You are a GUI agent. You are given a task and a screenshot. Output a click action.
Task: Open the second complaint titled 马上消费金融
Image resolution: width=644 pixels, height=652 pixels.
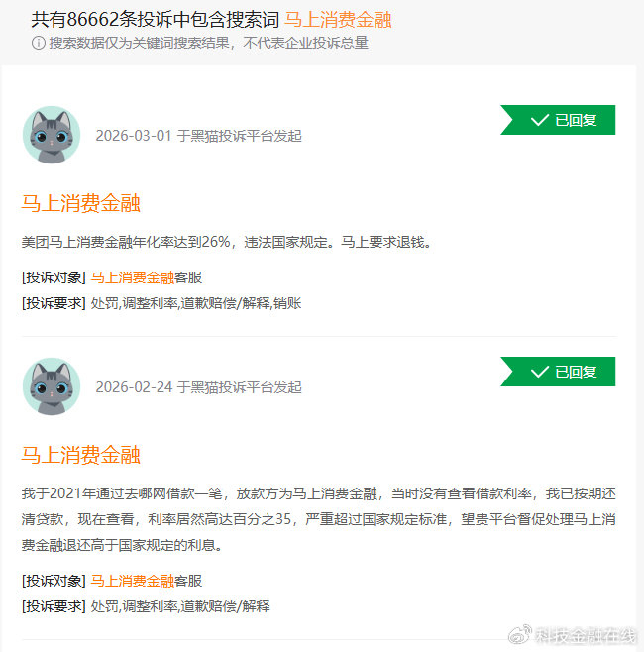80,455
